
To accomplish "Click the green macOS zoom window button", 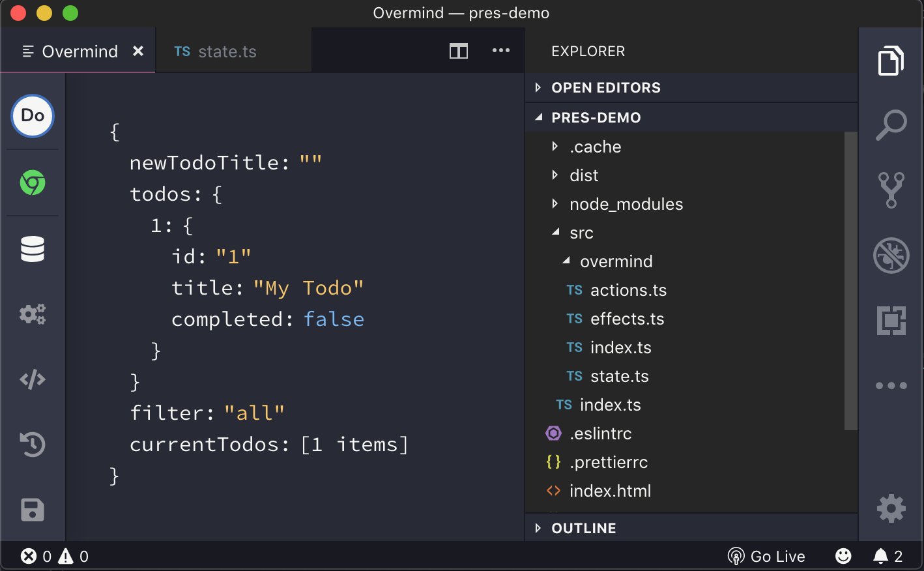I will tap(70, 13).
